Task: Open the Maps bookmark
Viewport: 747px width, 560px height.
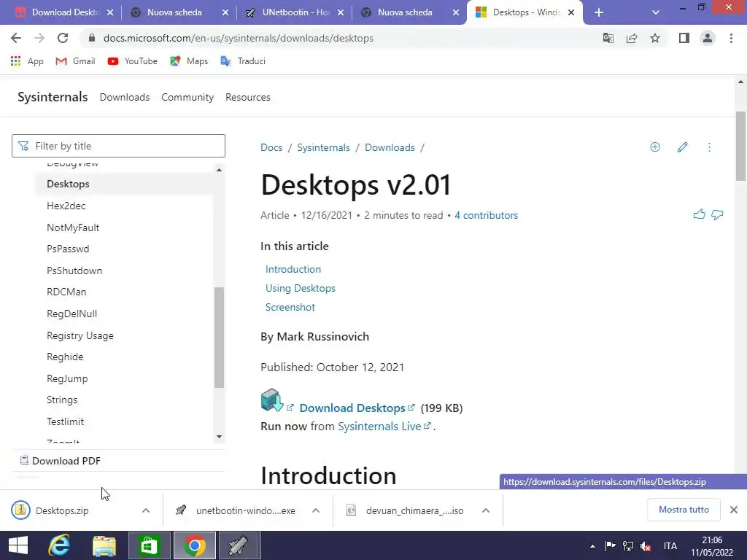Action: coord(189,61)
